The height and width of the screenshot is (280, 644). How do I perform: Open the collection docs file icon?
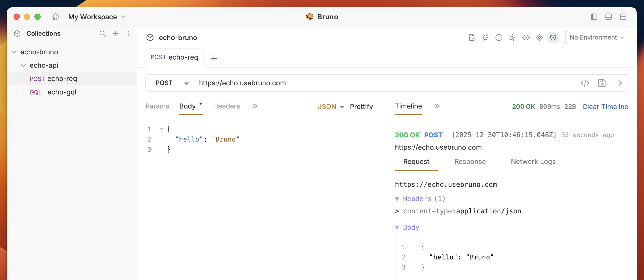[x=472, y=38]
